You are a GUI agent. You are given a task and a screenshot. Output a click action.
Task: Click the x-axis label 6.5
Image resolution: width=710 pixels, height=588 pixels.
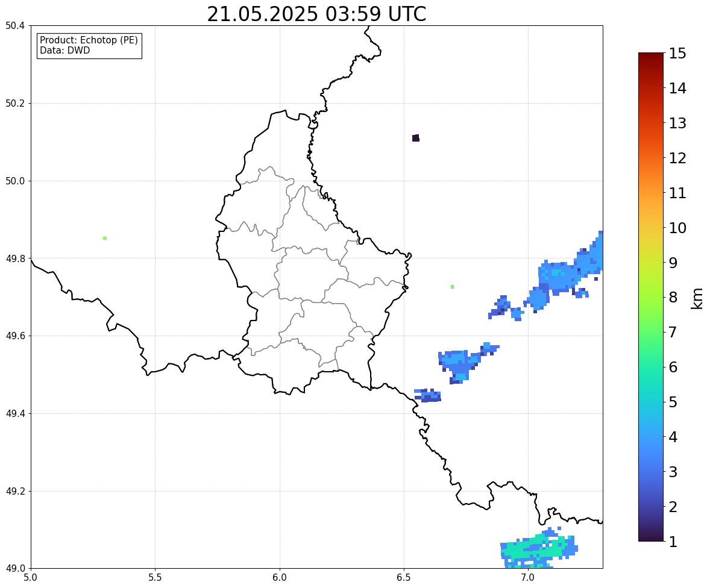tap(403, 578)
